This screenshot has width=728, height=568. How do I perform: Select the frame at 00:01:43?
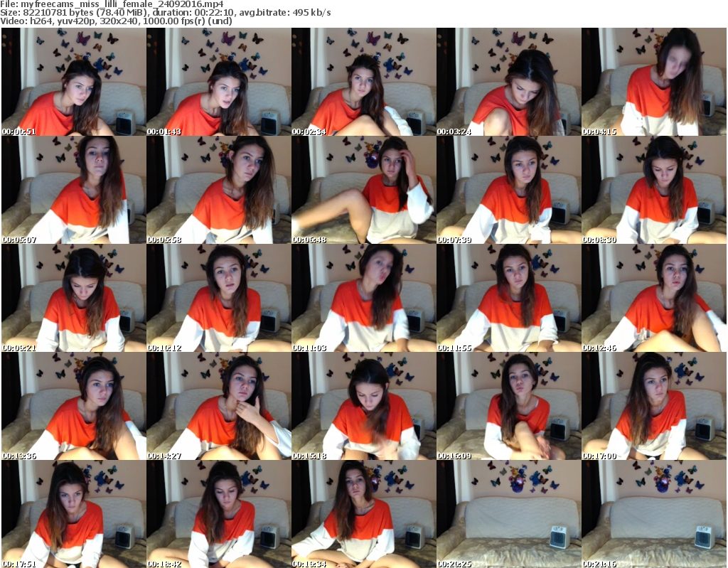(x=218, y=82)
